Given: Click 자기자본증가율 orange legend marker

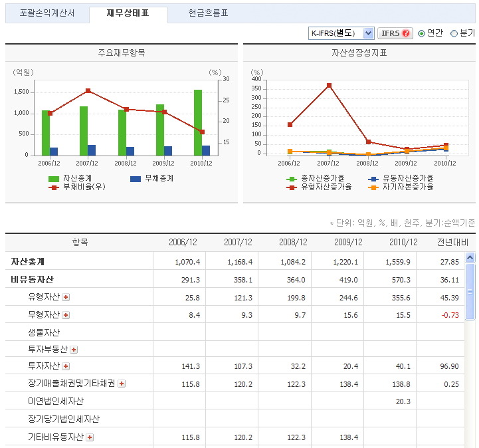Looking at the screenshot, I should (373, 187).
